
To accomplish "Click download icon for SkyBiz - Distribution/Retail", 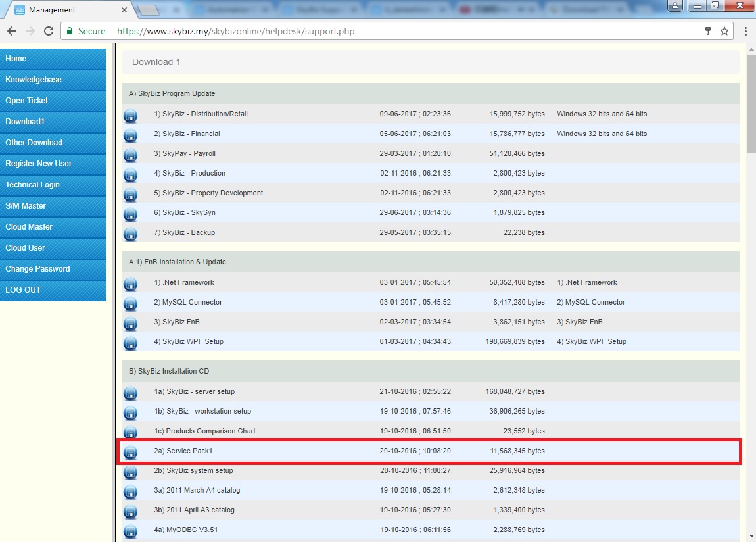I will point(130,116).
